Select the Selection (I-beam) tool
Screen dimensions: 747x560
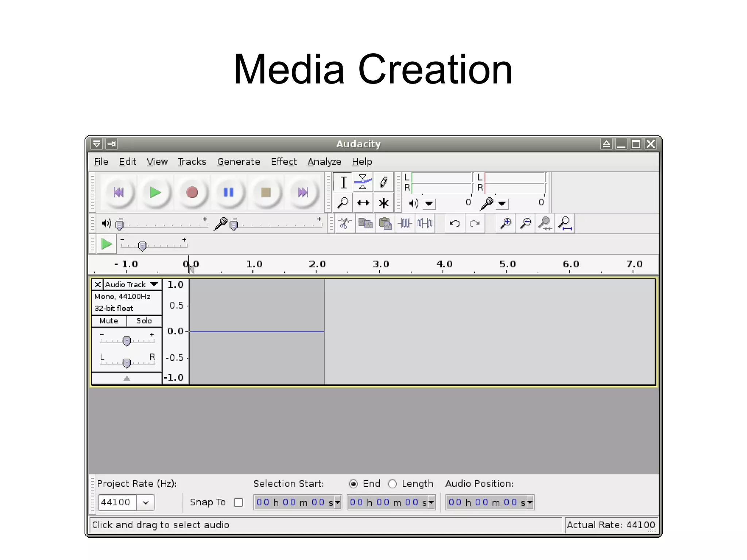(343, 182)
